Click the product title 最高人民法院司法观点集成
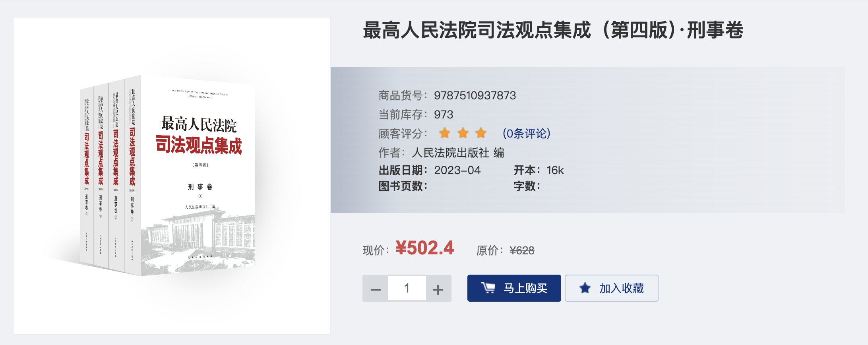Image resolution: width=868 pixels, height=345 pixels. click(477, 30)
